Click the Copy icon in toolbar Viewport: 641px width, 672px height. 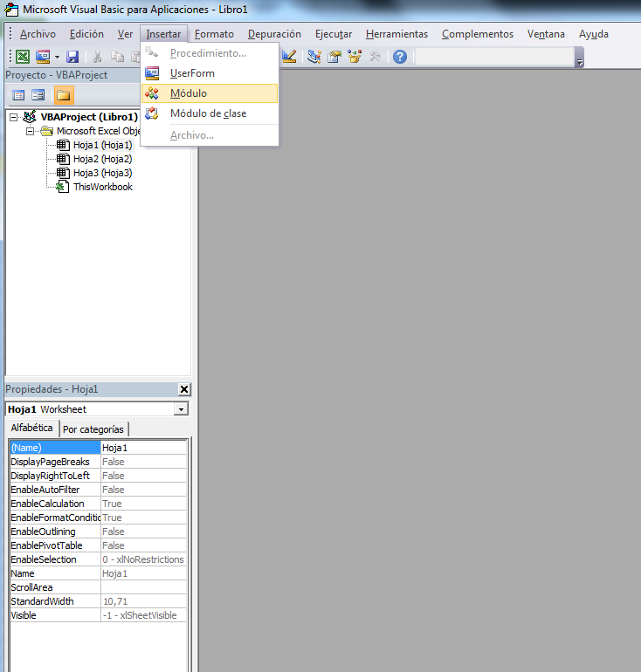117,57
